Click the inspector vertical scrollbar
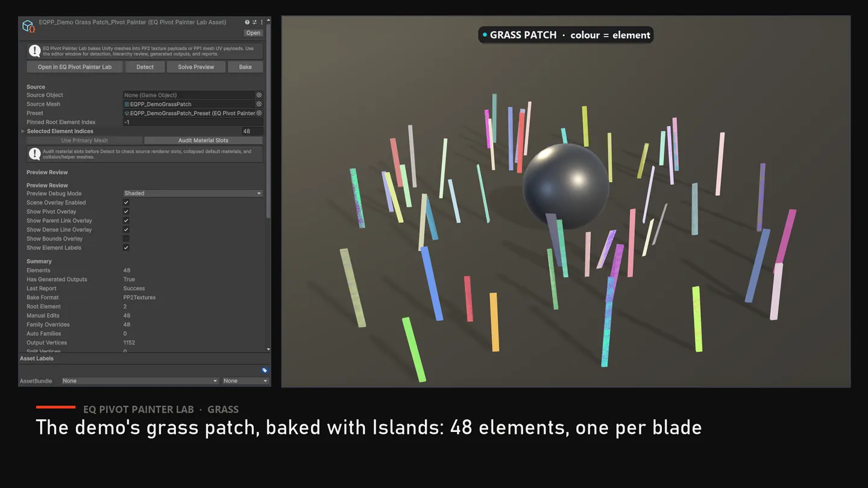 coord(268,120)
